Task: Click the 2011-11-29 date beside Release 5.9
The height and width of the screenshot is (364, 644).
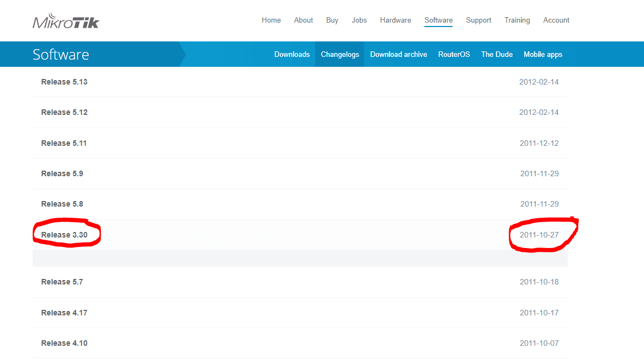Action: [x=539, y=173]
